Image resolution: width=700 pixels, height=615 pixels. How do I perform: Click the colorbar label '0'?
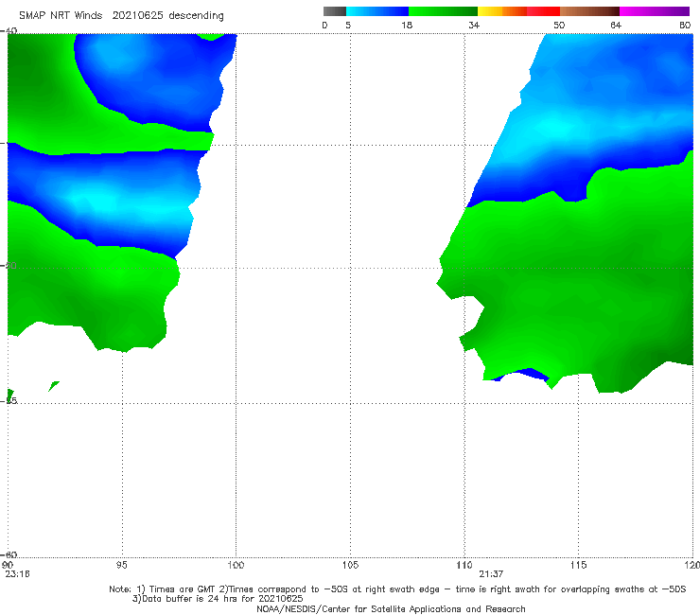(324, 25)
